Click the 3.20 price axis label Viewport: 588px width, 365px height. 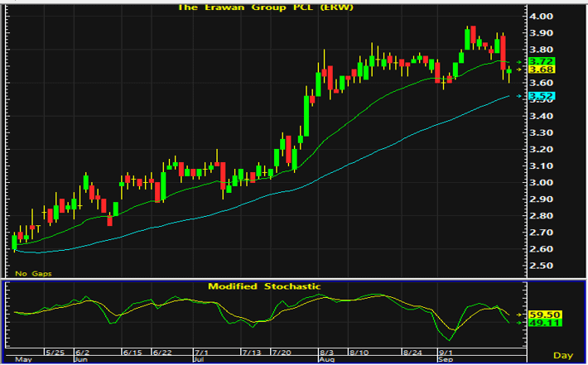point(542,150)
